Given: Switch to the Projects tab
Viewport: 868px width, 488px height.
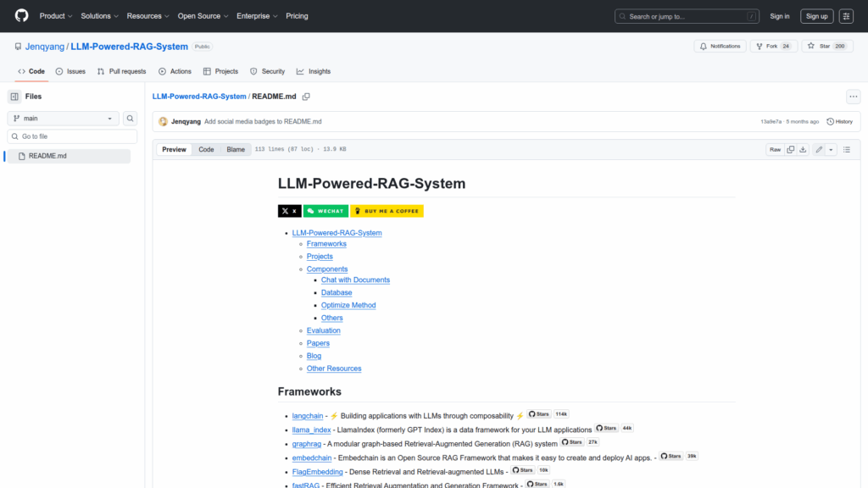Looking at the screenshot, I should coord(221,71).
